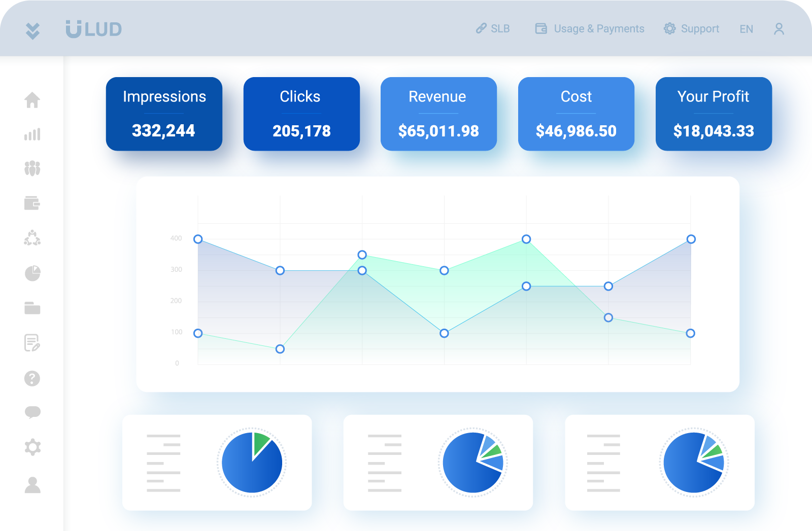Click the 332,244 impressions value
Viewport: 812px width, 531px height.
[x=163, y=131]
